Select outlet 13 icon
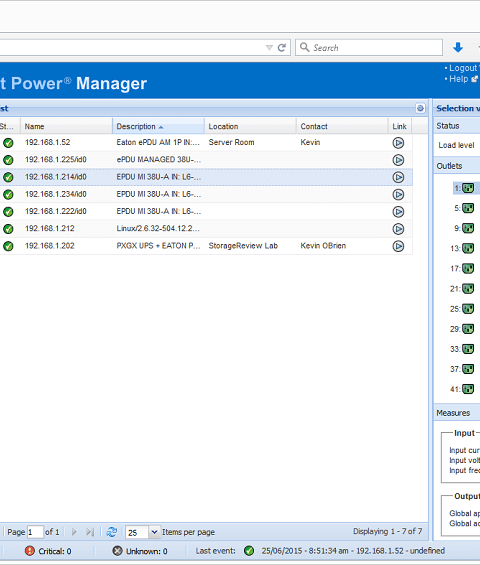Viewport: 480px width, 565px height. (x=468, y=248)
